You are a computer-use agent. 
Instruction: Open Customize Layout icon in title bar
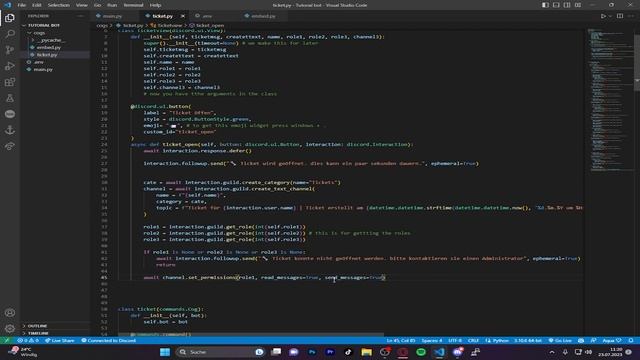578,5
